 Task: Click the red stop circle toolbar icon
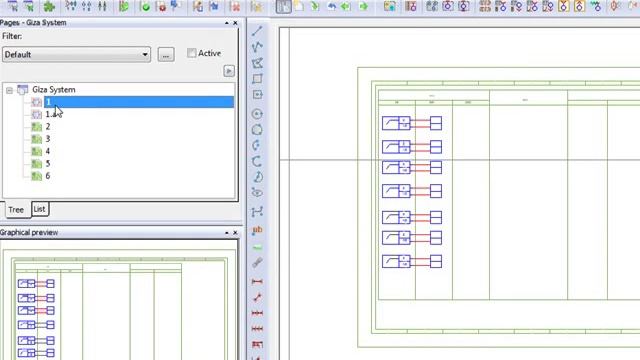(162, 7)
